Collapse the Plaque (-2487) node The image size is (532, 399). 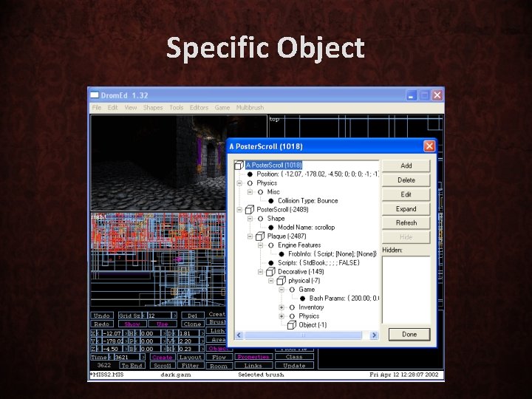pyautogui.click(x=250, y=236)
